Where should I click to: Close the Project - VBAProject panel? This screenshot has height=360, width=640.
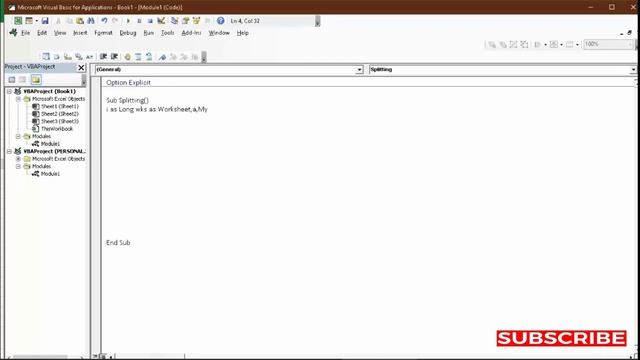81,67
